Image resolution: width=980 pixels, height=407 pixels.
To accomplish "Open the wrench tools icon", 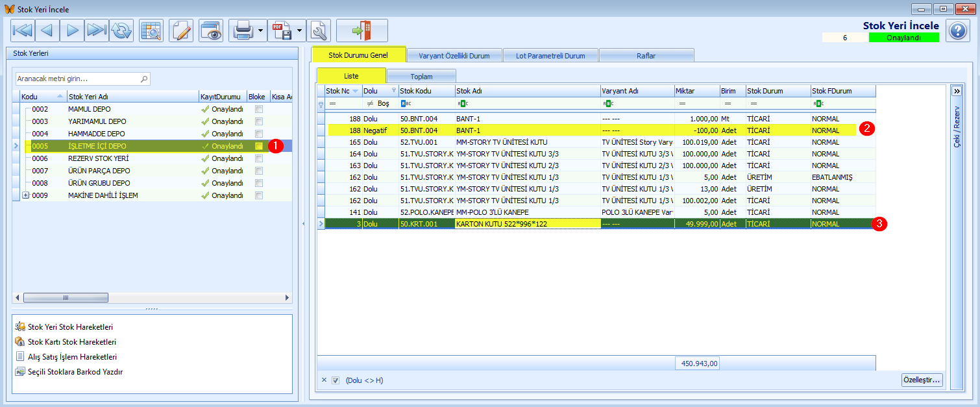I will (x=319, y=31).
